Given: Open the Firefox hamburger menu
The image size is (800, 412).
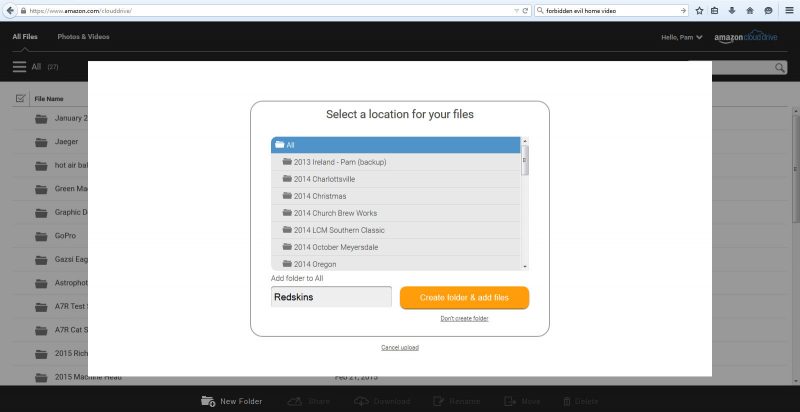Looking at the screenshot, I should [x=787, y=10].
